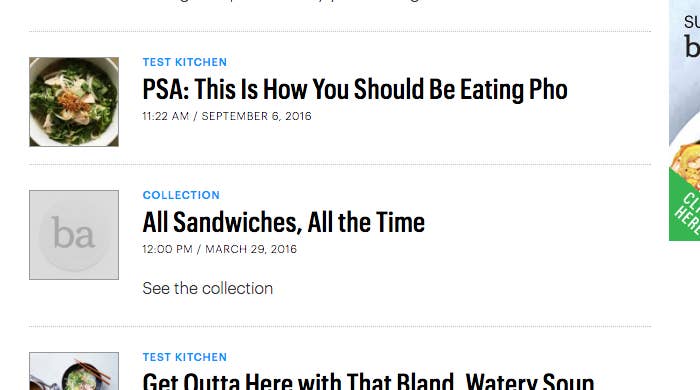The image size is (700, 390).
Task: Select the COLLECTION category tag
Action: click(181, 195)
